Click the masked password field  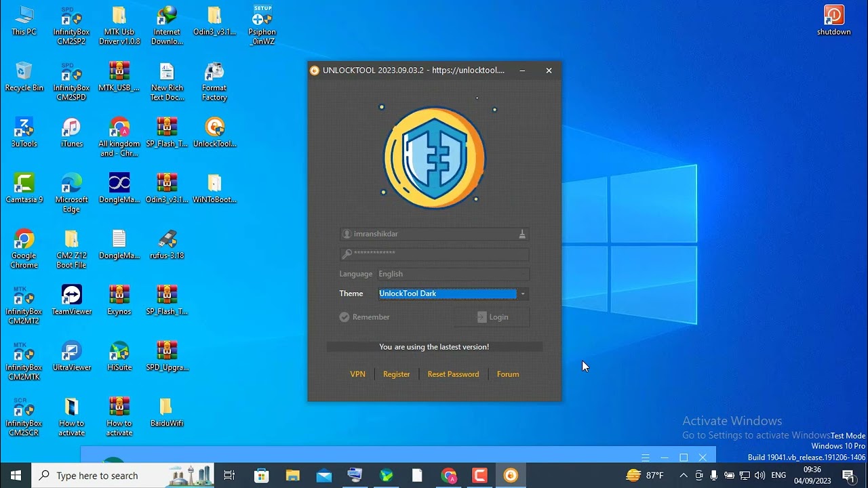click(434, 253)
